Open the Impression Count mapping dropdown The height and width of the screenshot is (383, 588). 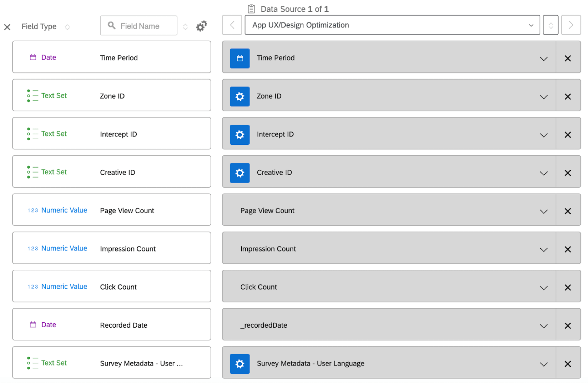[x=543, y=249]
